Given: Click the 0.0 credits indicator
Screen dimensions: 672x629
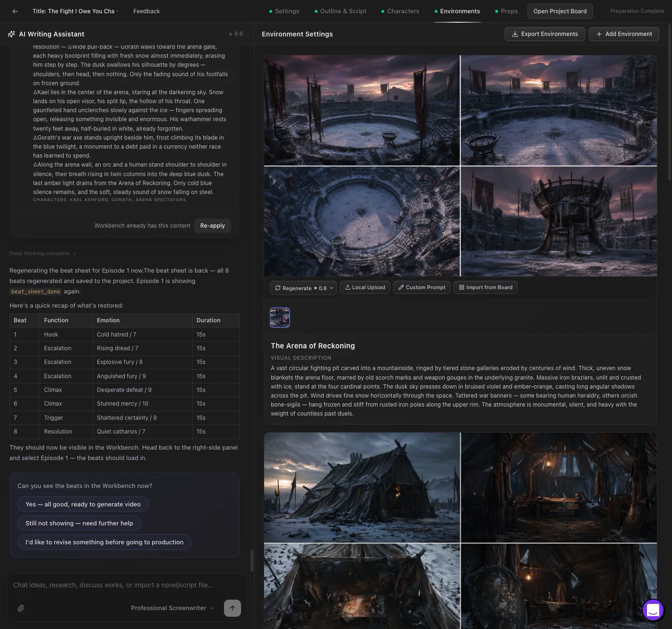Looking at the screenshot, I should coord(235,34).
